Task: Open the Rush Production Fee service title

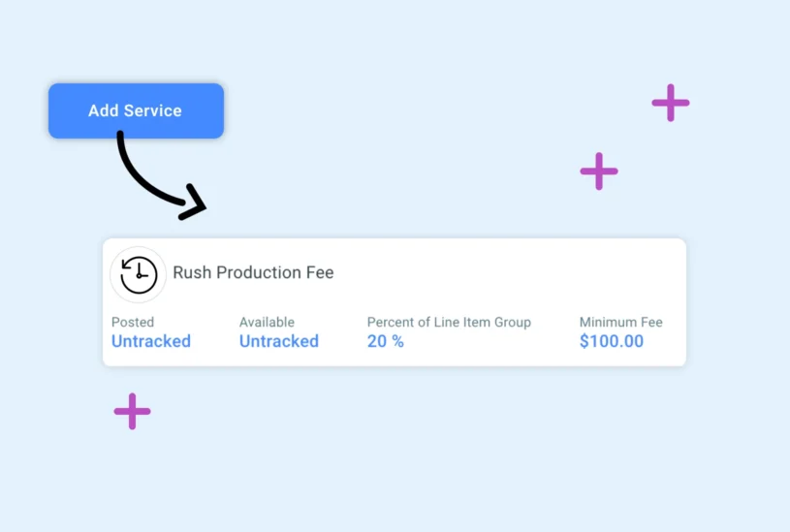Action: click(x=253, y=273)
